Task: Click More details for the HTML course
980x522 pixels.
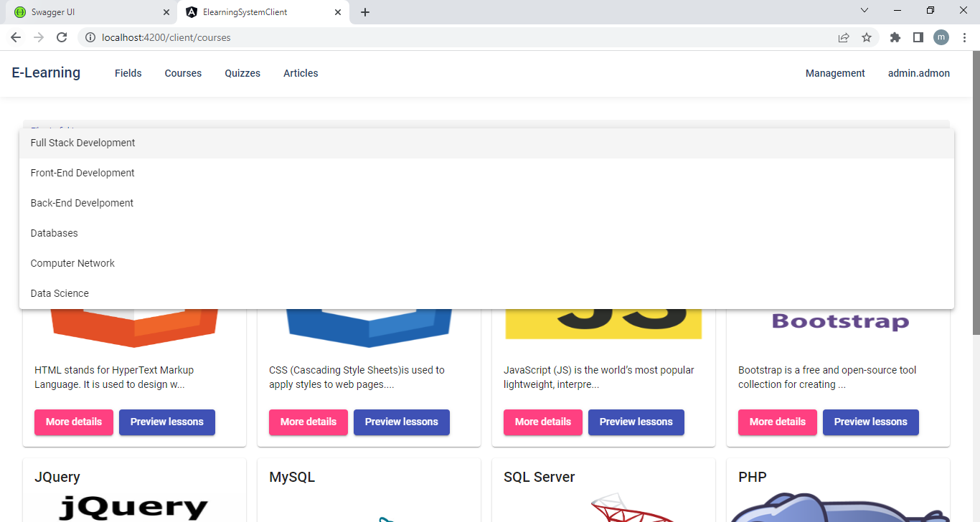Action: 74,422
